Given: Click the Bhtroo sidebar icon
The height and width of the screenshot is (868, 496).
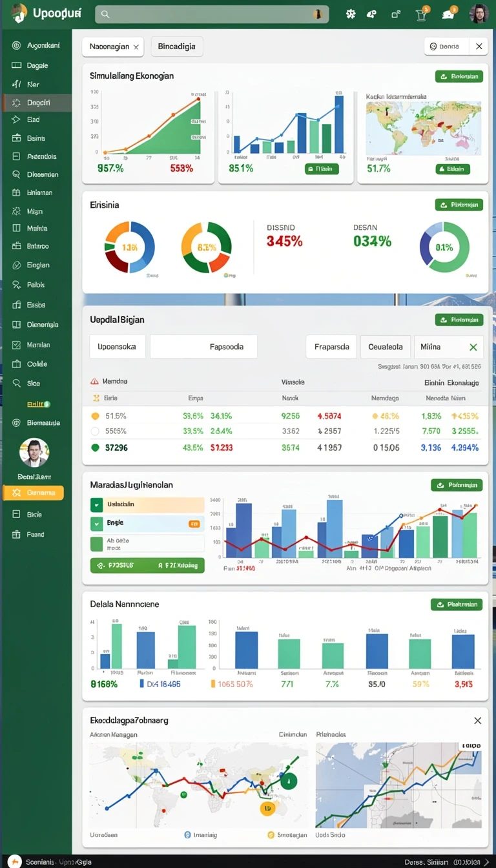Looking at the screenshot, I should click(x=16, y=246).
